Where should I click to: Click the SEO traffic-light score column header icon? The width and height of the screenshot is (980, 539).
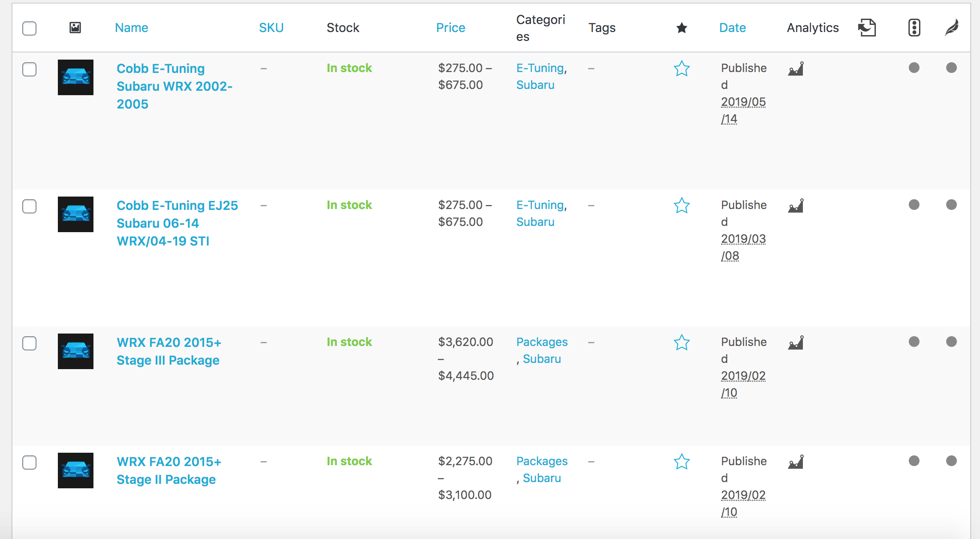(x=914, y=28)
